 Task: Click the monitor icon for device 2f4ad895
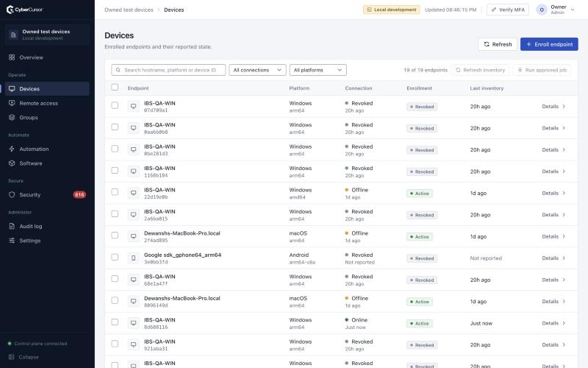pos(133,236)
